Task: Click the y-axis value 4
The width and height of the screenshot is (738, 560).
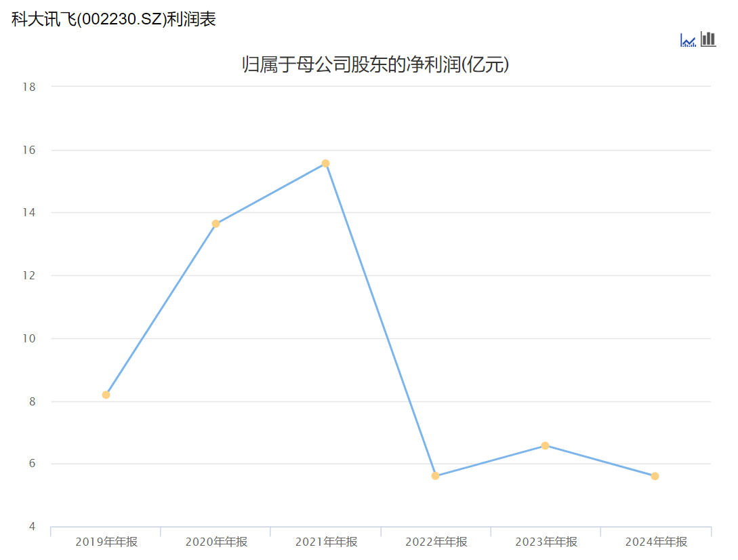Action: point(32,526)
